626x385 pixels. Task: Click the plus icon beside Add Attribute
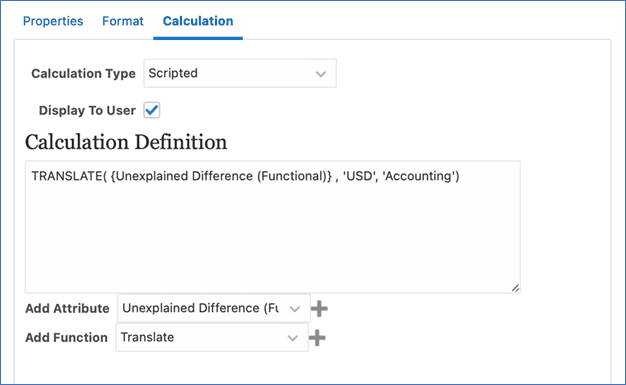point(319,308)
